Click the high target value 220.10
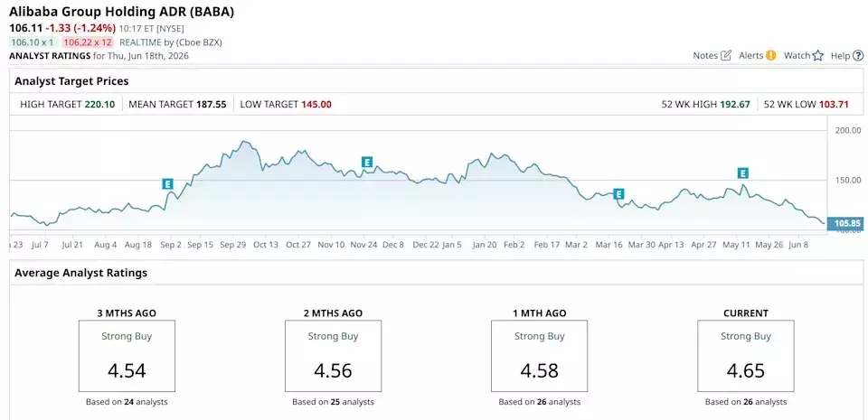The height and width of the screenshot is (420, 868). (99, 104)
